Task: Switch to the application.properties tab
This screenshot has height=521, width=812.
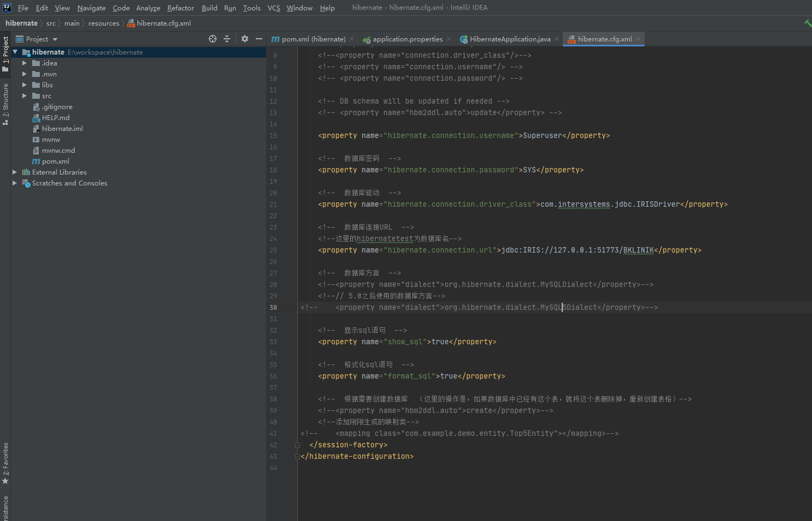Action: [x=407, y=39]
